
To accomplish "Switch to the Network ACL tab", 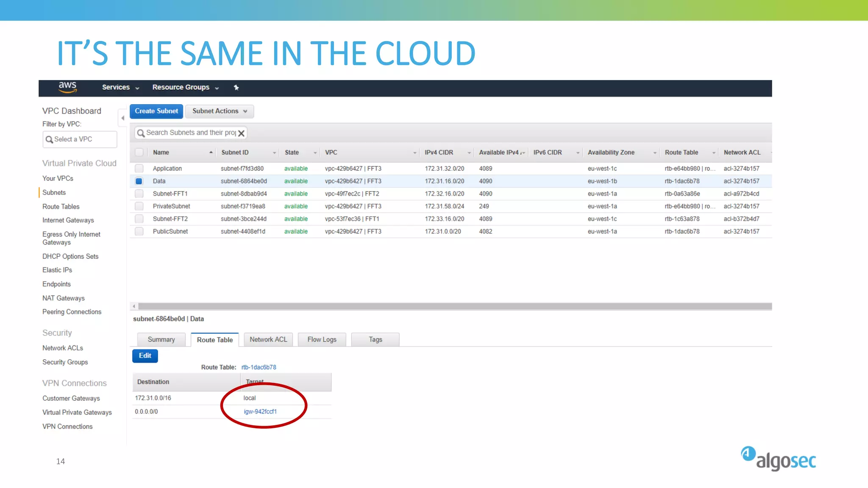I will tap(268, 340).
